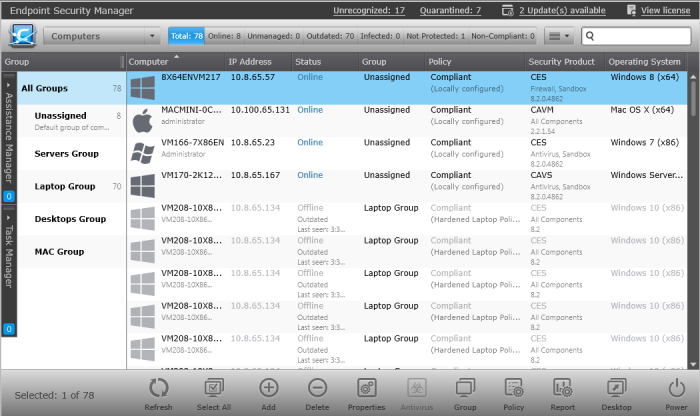Select the Servers Group
This screenshot has height=416, width=700.
coord(71,154)
